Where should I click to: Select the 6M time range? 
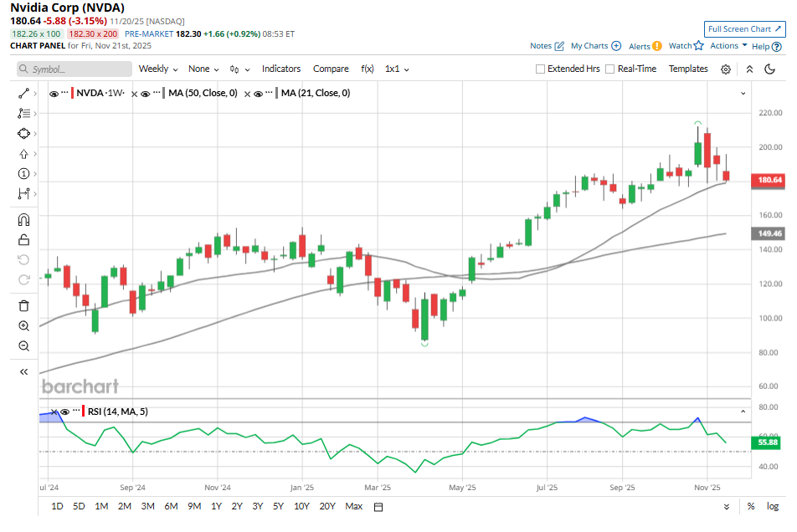[171, 507]
